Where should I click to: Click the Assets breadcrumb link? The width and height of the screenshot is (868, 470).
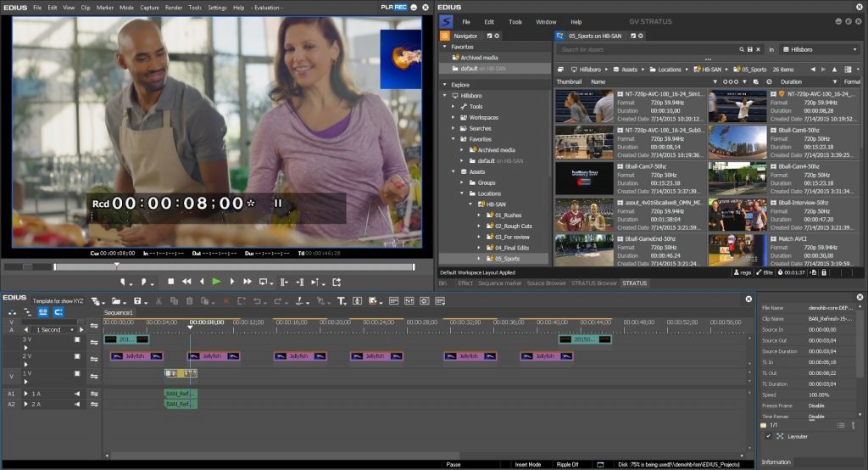[x=630, y=70]
